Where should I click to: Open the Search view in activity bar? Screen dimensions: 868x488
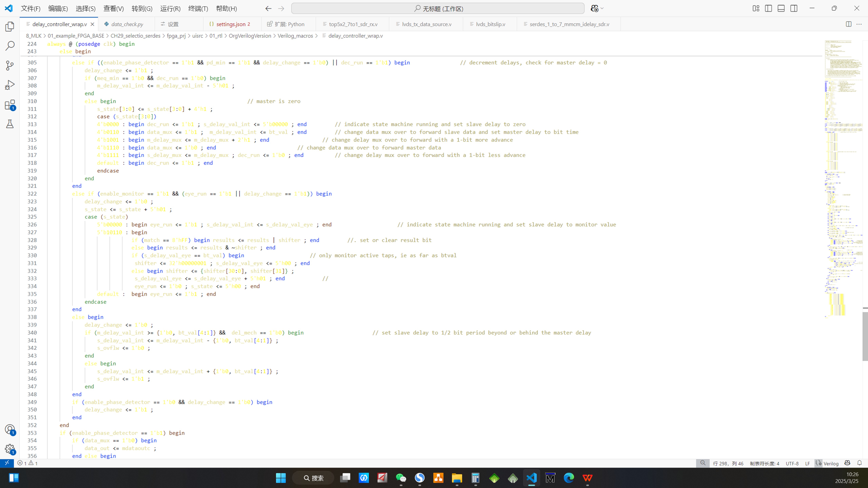click(10, 46)
